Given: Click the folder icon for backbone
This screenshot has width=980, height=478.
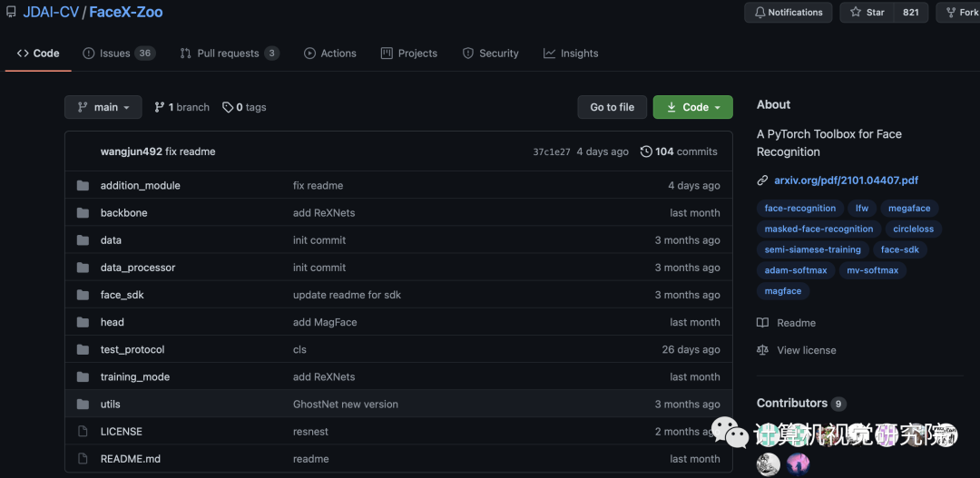Looking at the screenshot, I should [83, 213].
